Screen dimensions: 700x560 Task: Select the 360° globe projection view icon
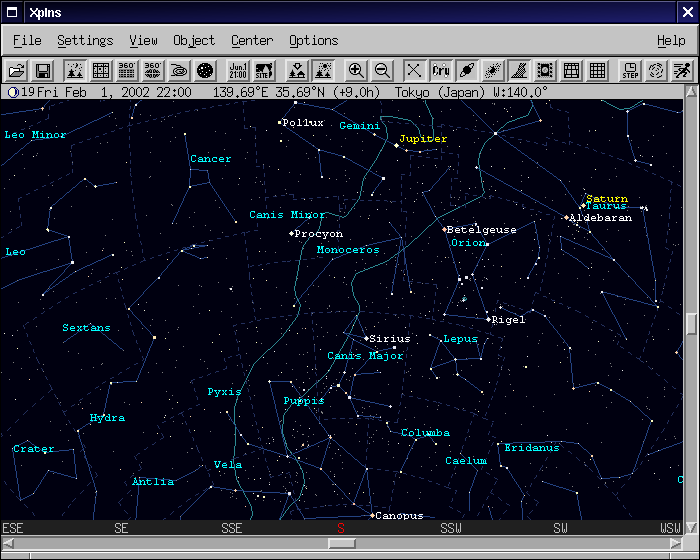click(153, 71)
